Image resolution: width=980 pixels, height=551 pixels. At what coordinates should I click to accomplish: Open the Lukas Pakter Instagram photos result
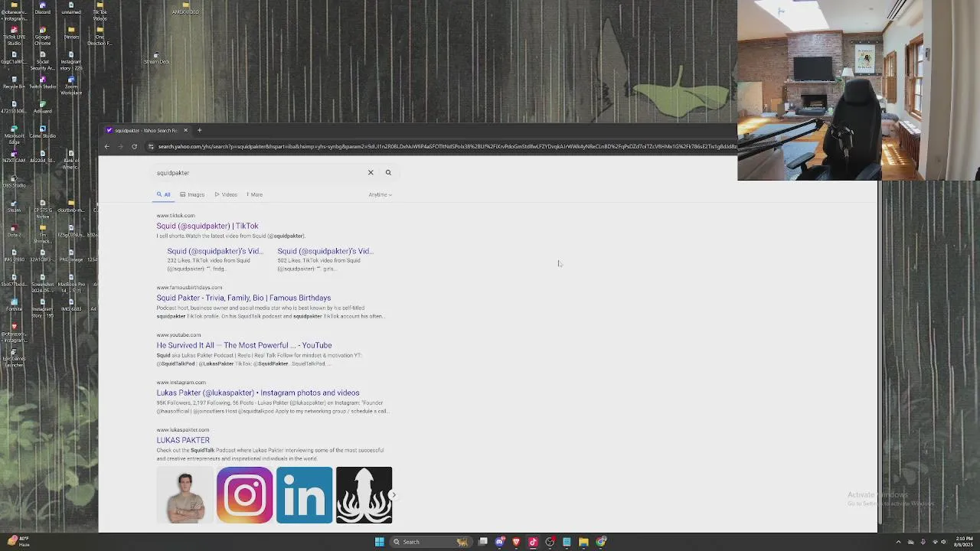click(258, 393)
